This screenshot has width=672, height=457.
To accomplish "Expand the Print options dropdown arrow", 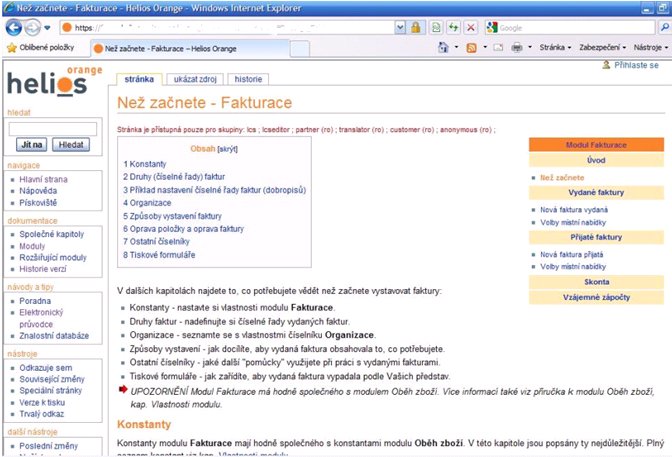I will coord(530,47).
